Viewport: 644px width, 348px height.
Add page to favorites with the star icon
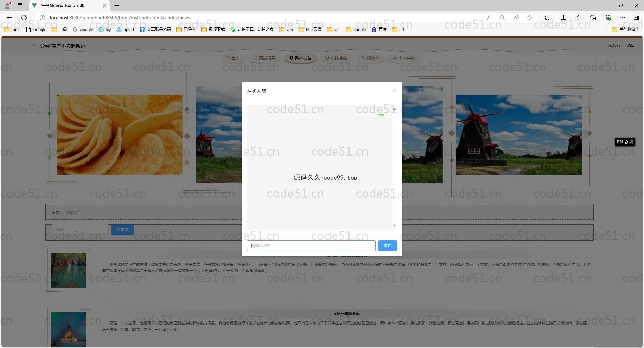pos(529,18)
